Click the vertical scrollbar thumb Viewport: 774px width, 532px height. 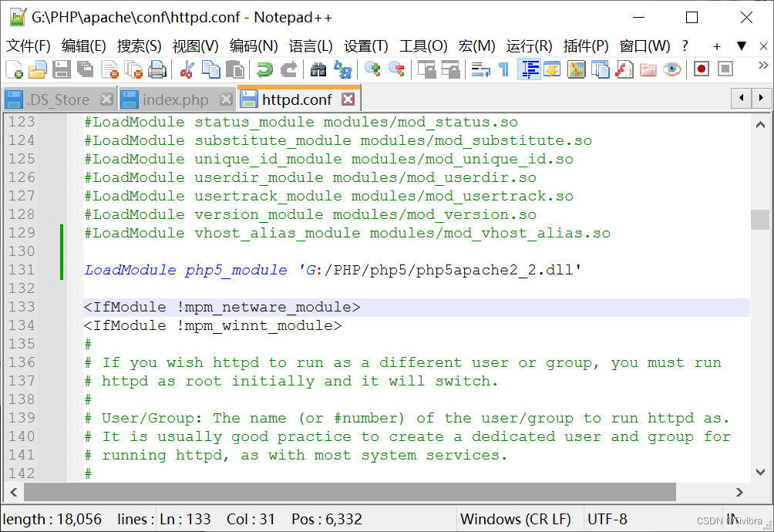click(x=760, y=220)
